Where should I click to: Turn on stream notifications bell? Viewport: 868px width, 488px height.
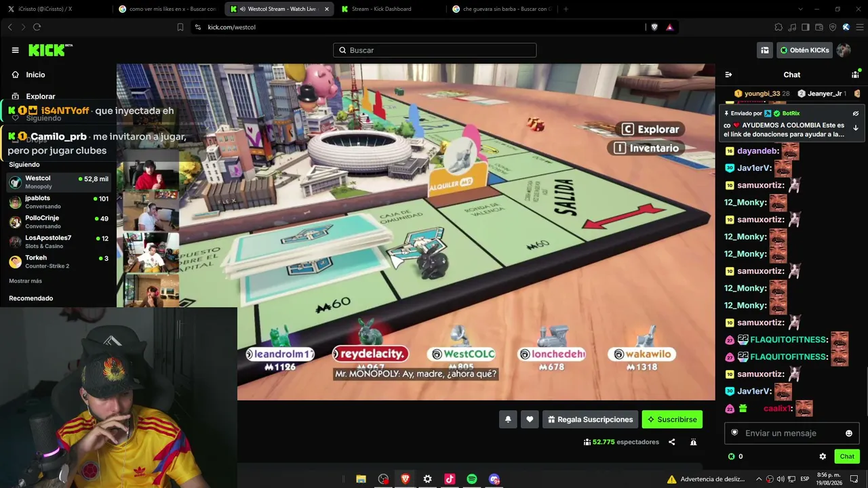508,420
